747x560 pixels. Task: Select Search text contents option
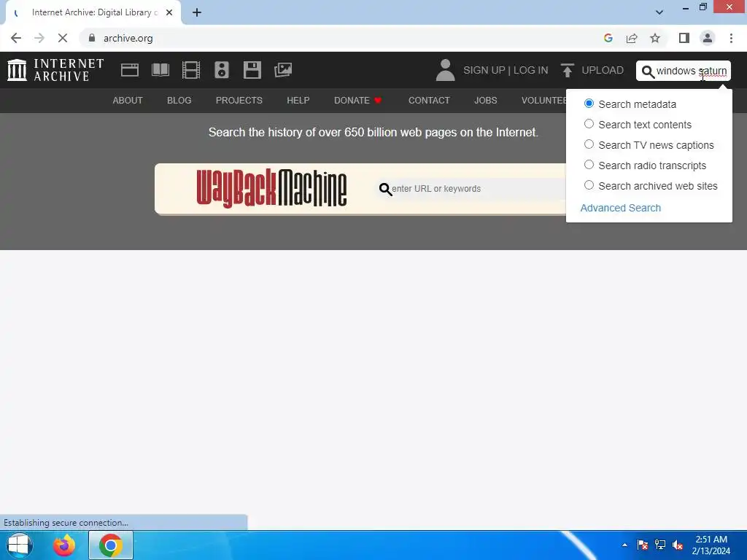click(589, 124)
